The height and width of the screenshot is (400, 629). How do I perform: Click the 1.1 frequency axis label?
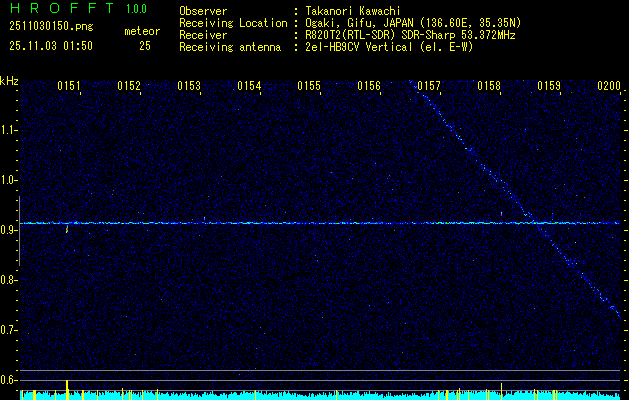pyautogui.click(x=7, y=130)
